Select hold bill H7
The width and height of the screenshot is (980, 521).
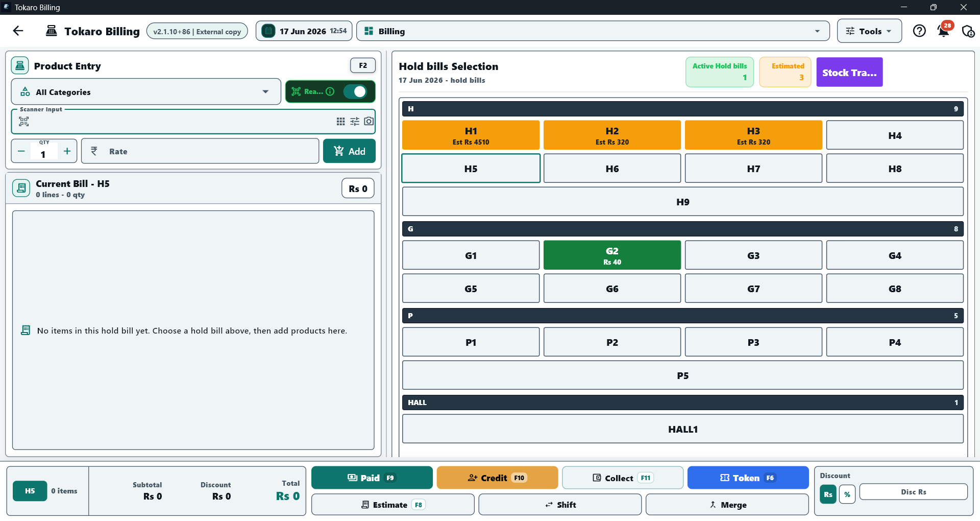pyautogui.click(x=753, y=169)
